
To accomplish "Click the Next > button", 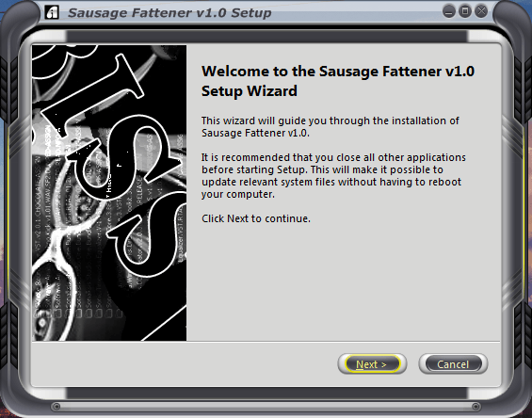I will click(372, 364).
